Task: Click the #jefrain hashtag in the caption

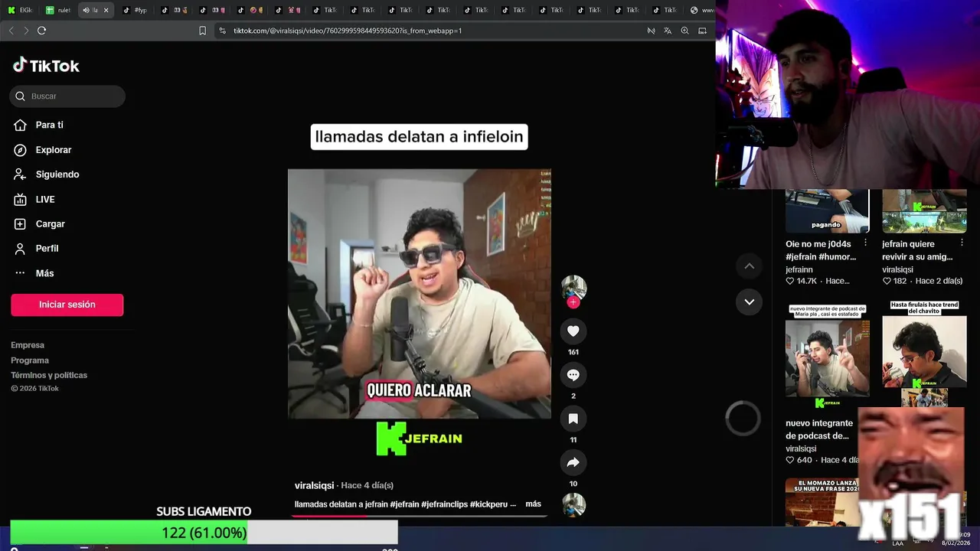Action: tap(404, 504)
